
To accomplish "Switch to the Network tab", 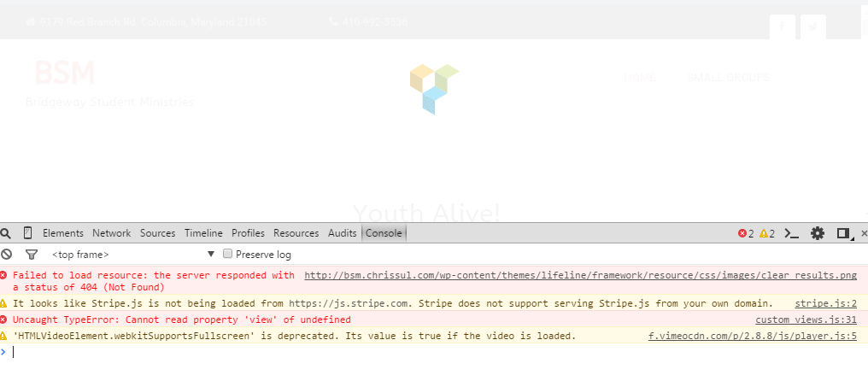I will pos(112,233).
